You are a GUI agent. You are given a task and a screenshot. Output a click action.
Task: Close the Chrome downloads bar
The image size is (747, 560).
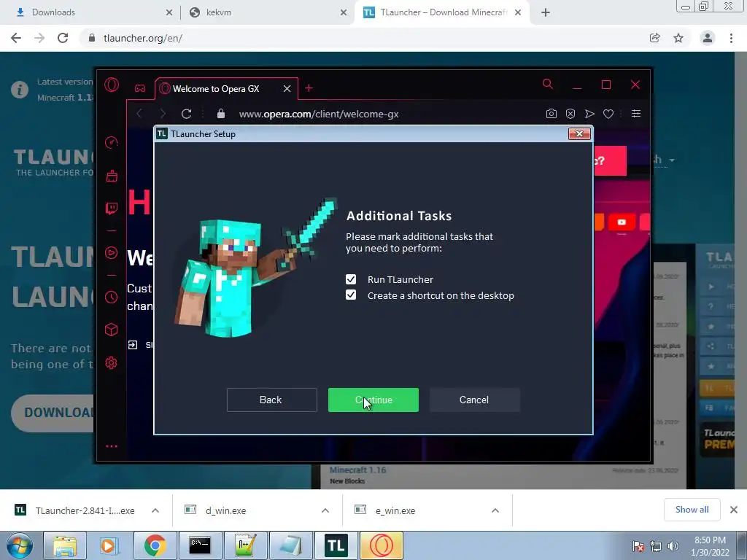click(734, 510)
